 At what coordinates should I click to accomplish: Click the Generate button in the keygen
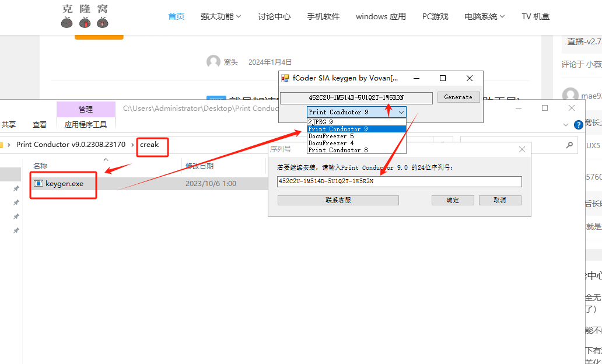(x=459, y=97)
